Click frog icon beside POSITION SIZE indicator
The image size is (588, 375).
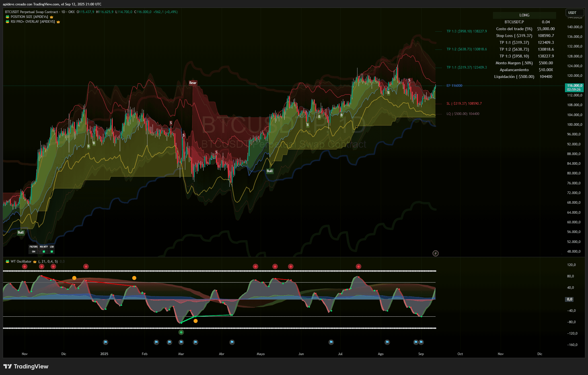click(x=7, y=17)
